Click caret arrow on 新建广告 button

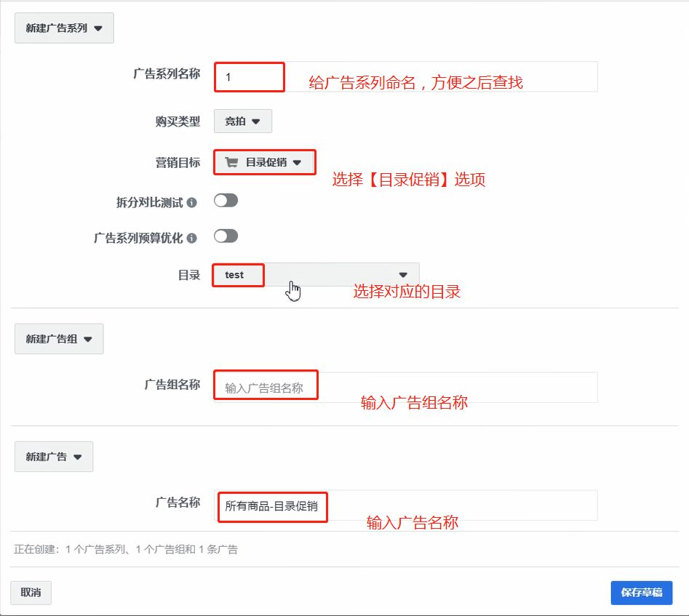tap(78, 457)
